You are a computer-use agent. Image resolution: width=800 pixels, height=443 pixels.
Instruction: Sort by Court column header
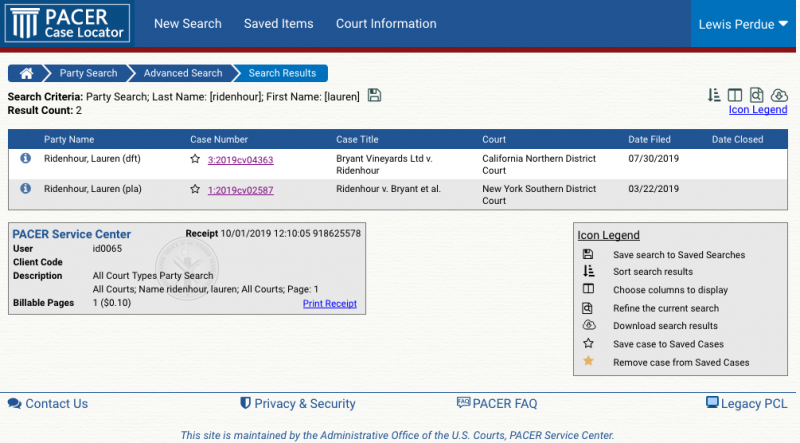[494, 139]
